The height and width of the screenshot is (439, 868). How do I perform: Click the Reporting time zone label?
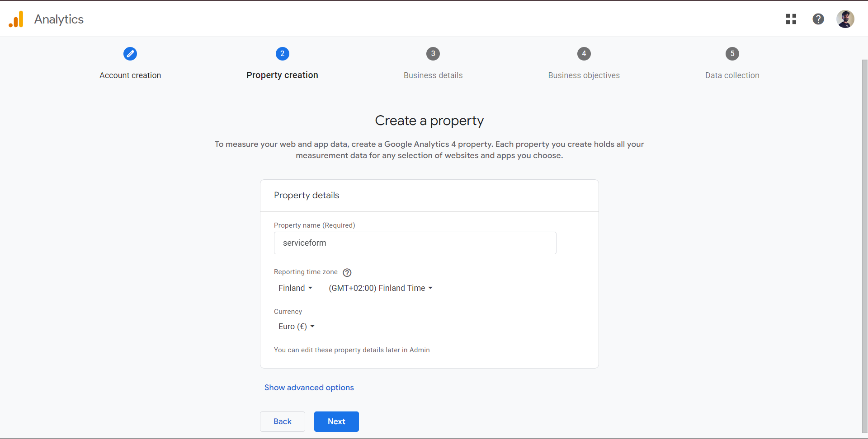[x=306, y=272]
